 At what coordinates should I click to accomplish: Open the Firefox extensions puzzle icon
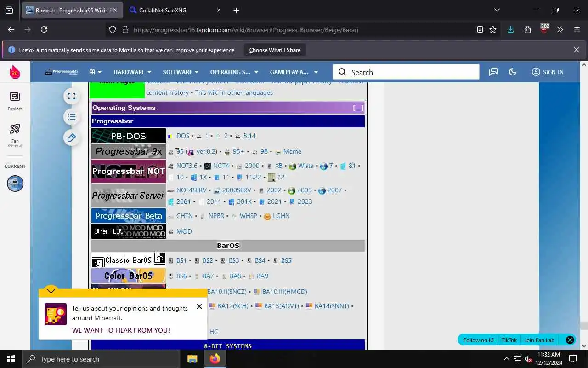click(527, 29)
